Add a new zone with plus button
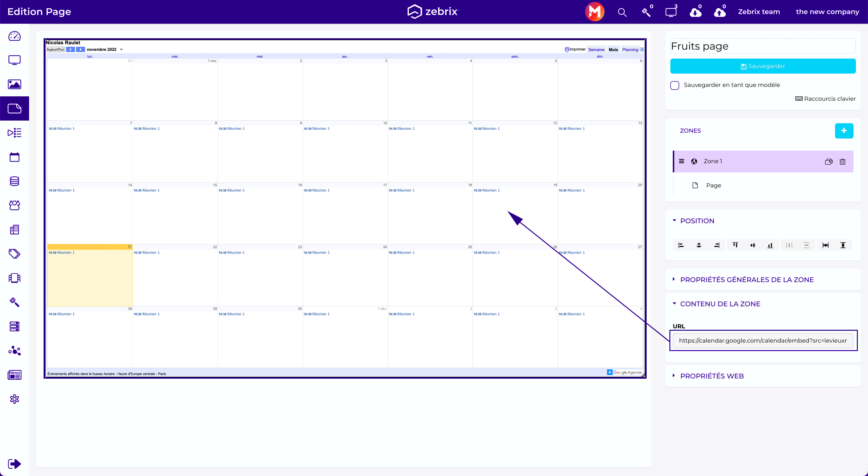 (844, 131)
